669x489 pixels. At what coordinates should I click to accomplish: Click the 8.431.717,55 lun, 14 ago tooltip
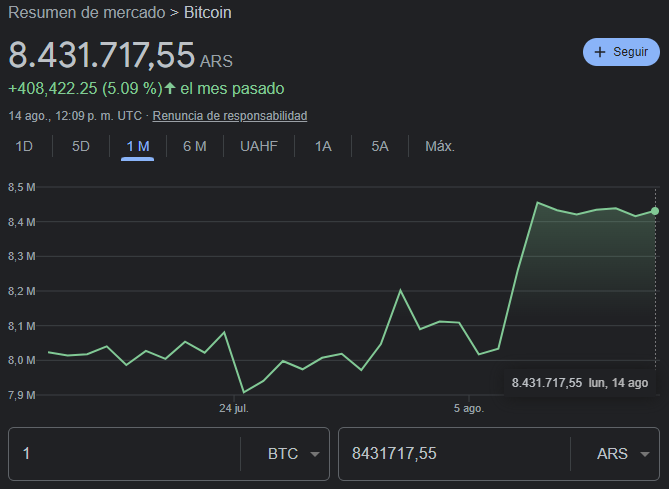[x=580, y=383]
